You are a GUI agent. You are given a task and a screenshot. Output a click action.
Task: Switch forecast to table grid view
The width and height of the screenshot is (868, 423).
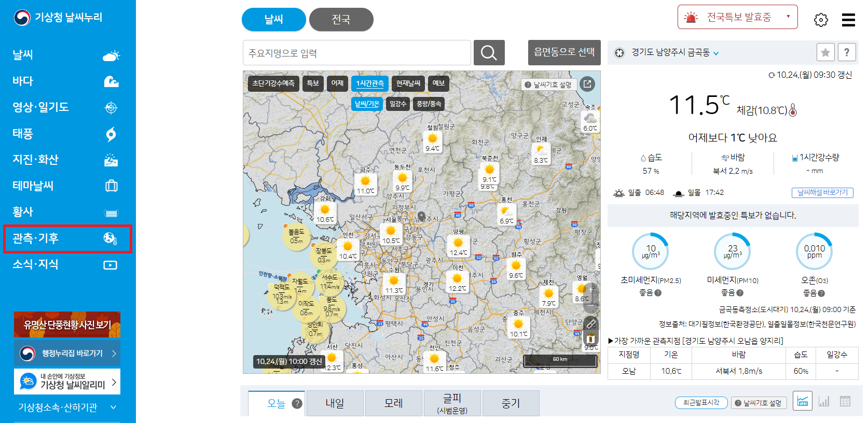tap(845, 401)
